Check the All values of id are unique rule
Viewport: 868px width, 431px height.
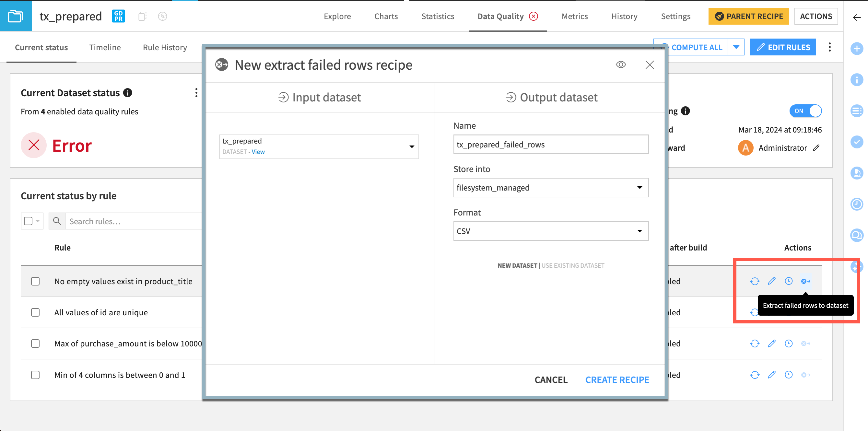point(35,312)
